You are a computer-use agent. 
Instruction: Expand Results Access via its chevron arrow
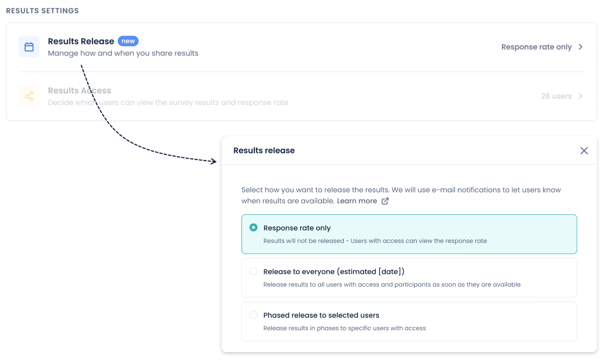[581, 96]
